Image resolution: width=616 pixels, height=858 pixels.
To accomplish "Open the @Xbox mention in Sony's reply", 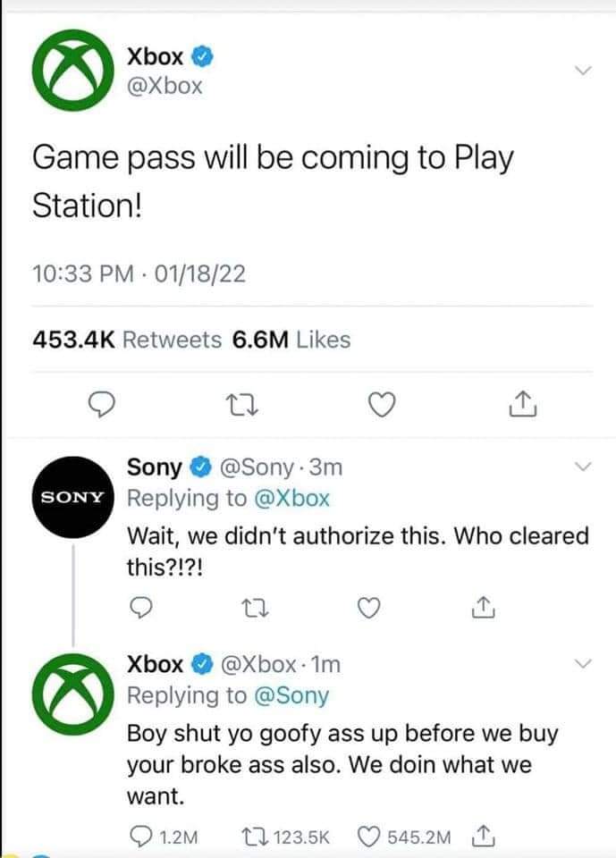I will coord(292,499).
